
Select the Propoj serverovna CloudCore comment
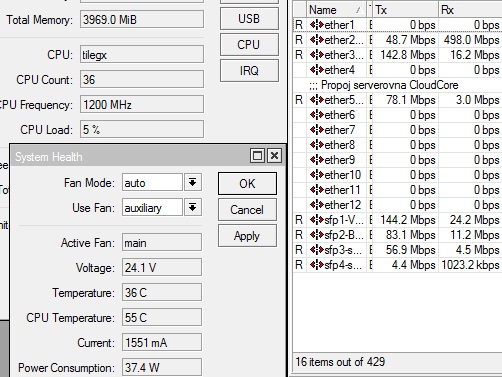[383, 85]
